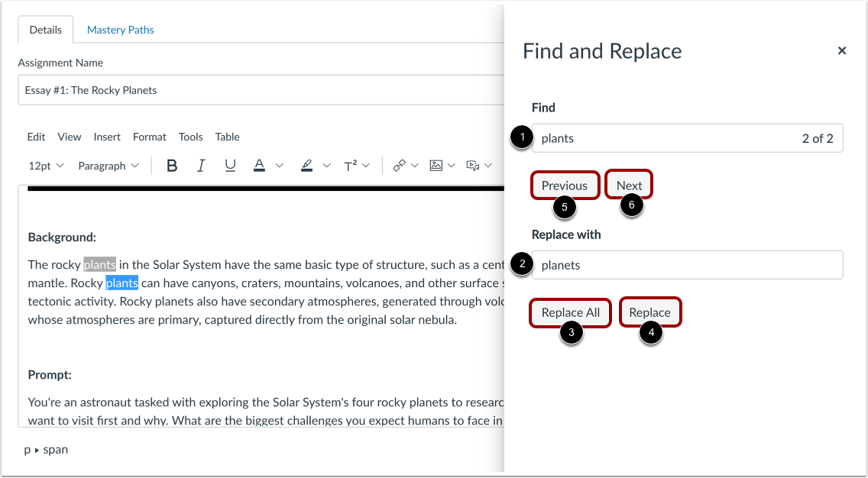Apply background highlight color

(x=306, y=166)
